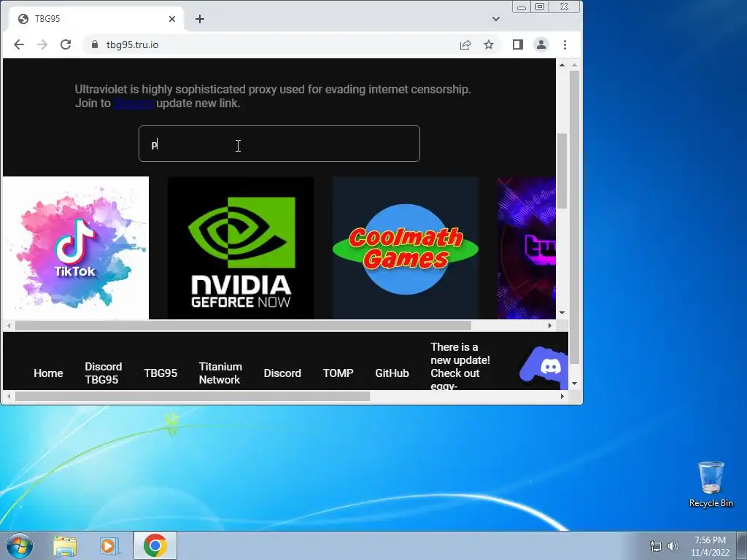Open TBG95 footer link
Screen dimensions: 747x560
160,373
